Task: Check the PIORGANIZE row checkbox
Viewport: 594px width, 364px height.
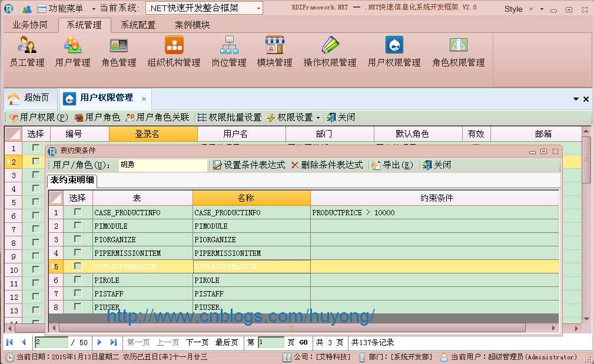Action: pyautogui.click(x=78, y=239)
